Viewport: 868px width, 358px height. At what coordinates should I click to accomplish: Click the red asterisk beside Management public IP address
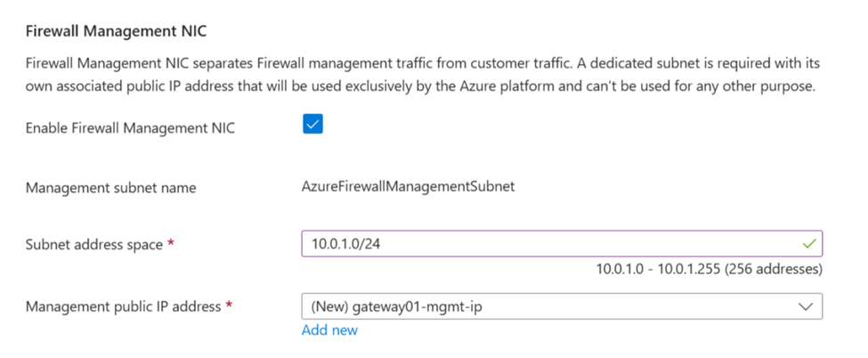point(229,305)
